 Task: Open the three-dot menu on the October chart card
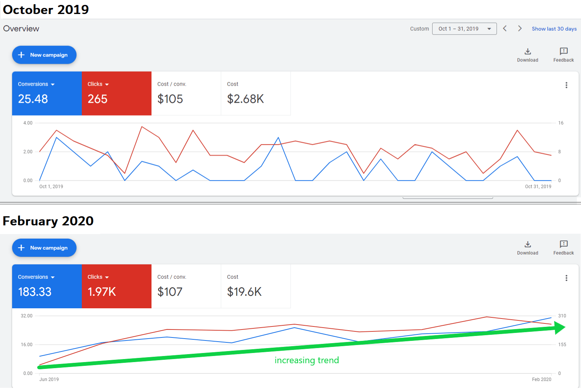[x=566, y=85]
